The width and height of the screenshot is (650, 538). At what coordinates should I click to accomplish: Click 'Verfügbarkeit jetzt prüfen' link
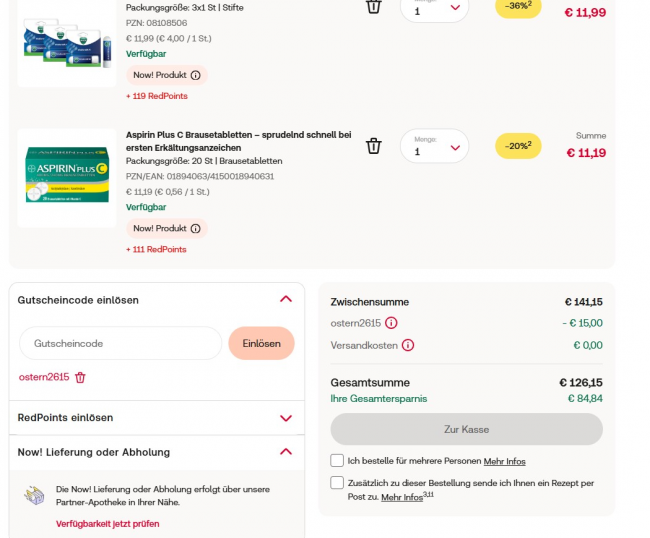click(x=107, y=523)
